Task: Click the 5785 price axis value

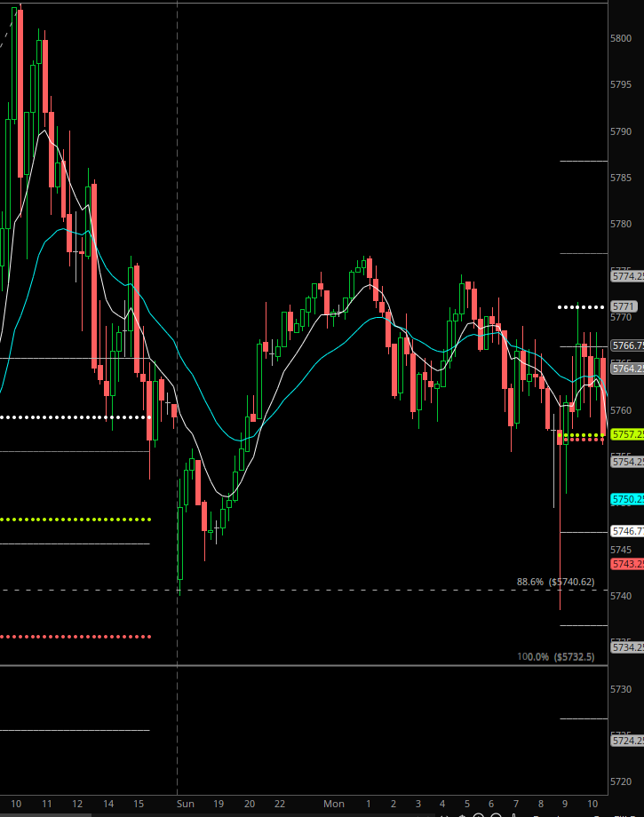Action: [x=621, y=178]
